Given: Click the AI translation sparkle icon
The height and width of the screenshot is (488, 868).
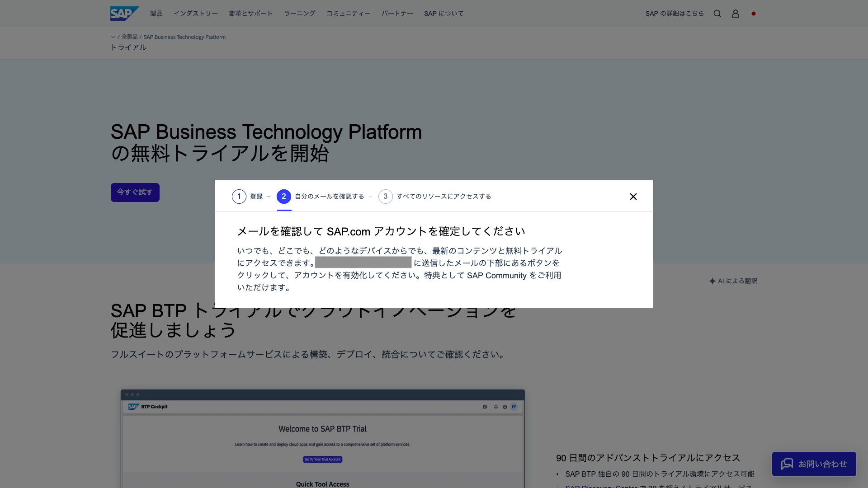Looking at the screenshot, I should click(712, 281).
